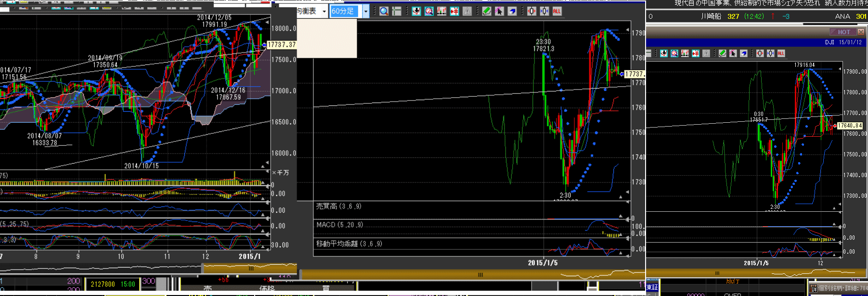Screen dimensions: 868x296
Task: Open the 60分足 timeframe dropdown arrow
Action: point(366,11)
